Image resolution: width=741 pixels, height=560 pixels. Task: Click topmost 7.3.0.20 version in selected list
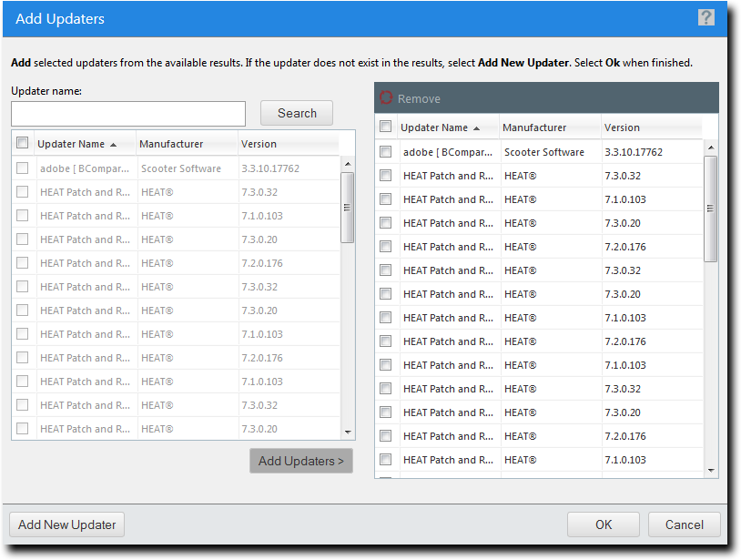point(623,223)
